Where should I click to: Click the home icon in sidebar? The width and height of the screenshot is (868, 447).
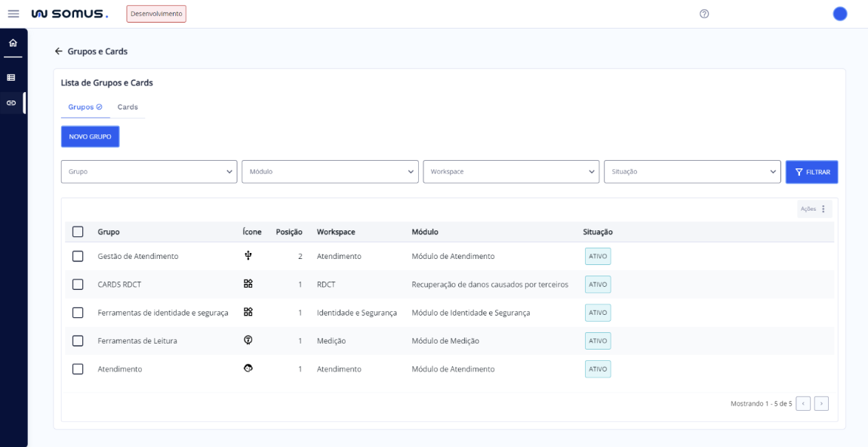click(x=12, y=43)
